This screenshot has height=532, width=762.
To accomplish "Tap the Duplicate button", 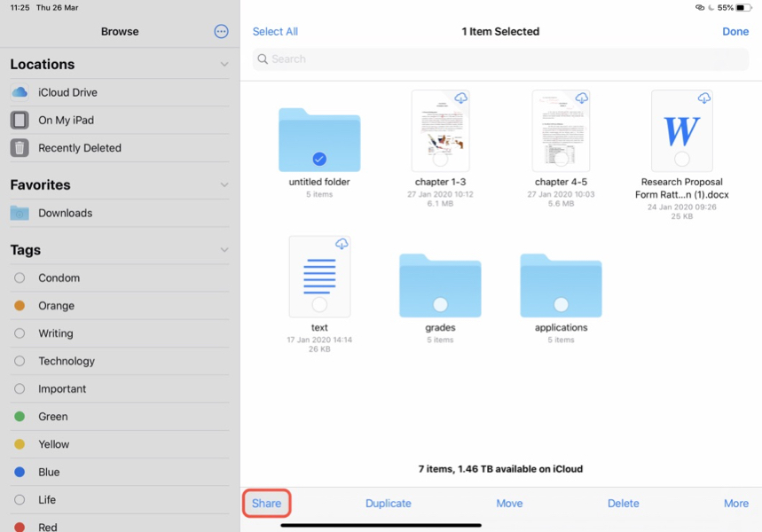I will pyautogui.click(x=389, y=504).
